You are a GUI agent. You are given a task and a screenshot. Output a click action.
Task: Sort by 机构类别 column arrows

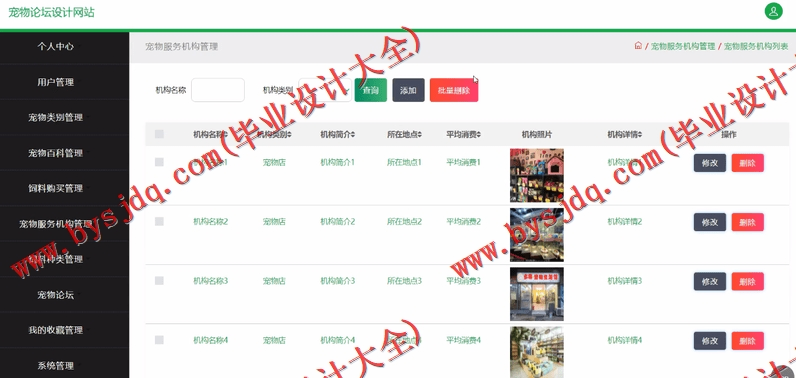(289, 134)
